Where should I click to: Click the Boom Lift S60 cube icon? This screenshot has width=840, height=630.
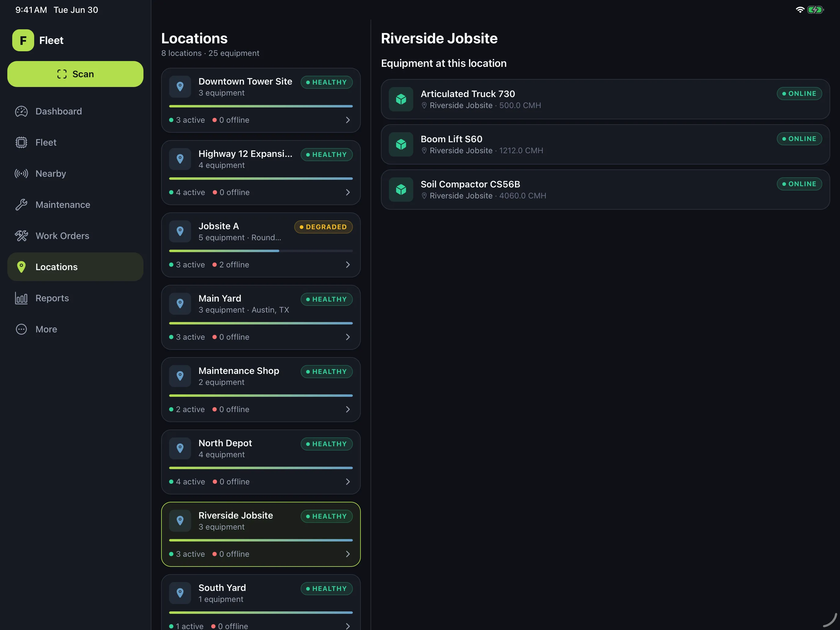(401, 144)
